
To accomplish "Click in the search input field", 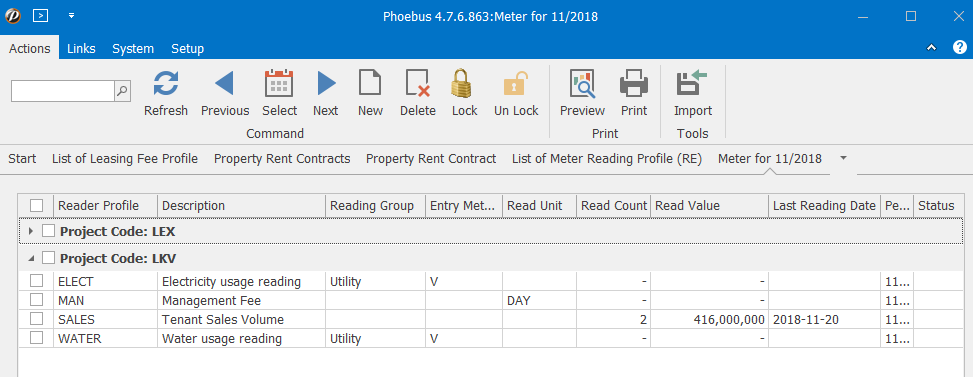I will click(x=63, y=91).
